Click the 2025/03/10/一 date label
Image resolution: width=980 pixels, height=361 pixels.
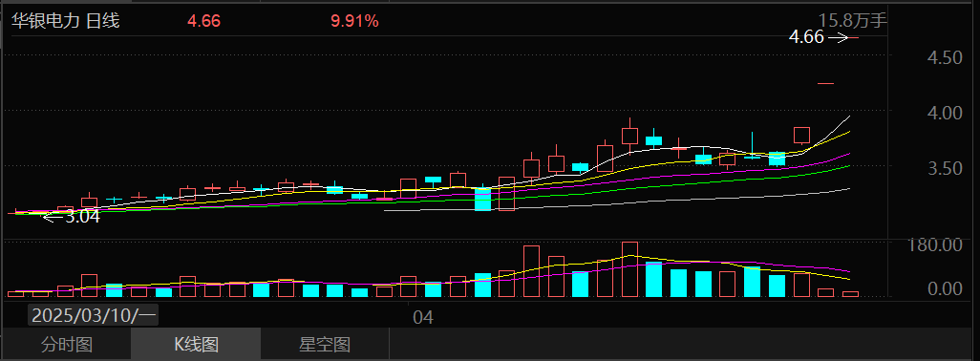[x=93, y=315]
